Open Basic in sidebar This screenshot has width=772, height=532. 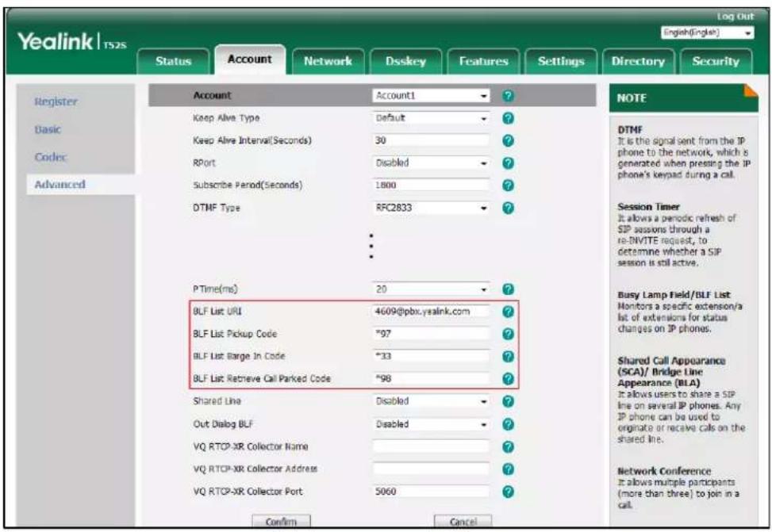pos(48,129)
